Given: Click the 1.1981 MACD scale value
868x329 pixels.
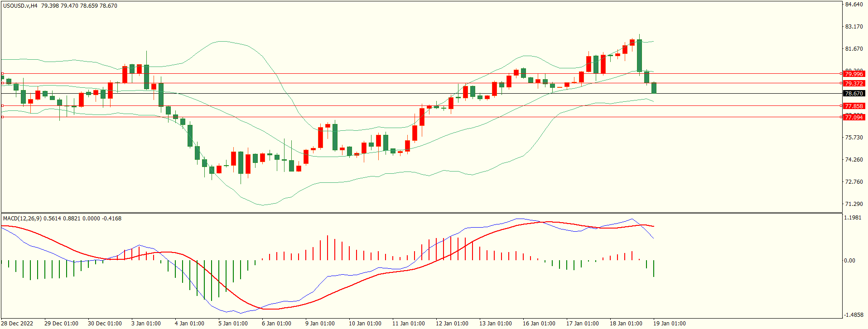Looking at the screenshot, I should click(x=852, y=218).
